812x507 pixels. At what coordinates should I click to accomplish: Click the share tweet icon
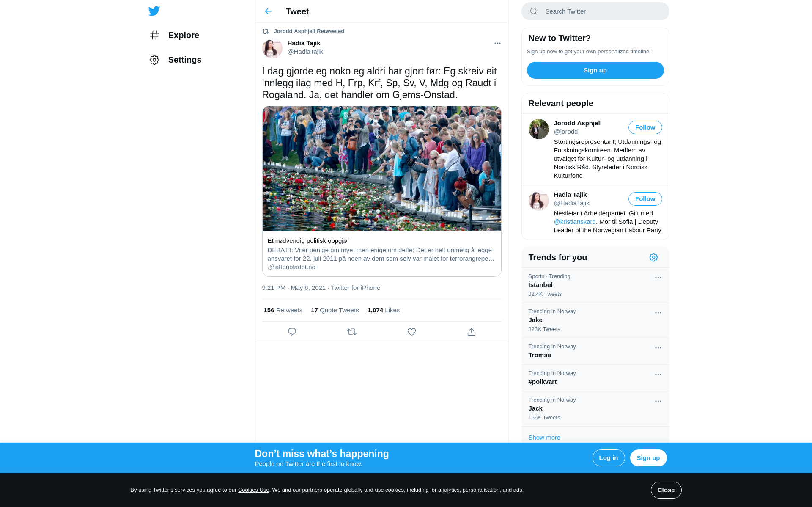pos(472,332)
